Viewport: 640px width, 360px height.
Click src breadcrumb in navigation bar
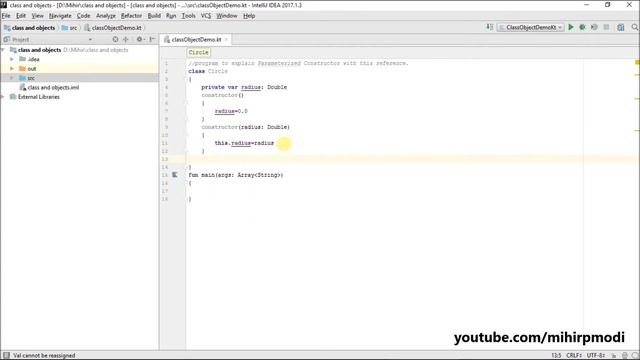pyautogui.click(x=69, y=28)
